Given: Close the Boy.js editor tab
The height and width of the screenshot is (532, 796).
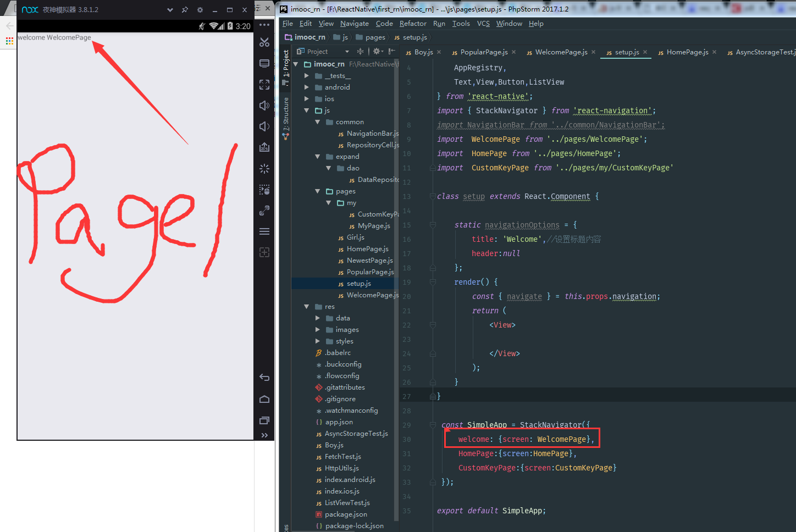Looking at the screenshot, I should (x=439, y=52).
